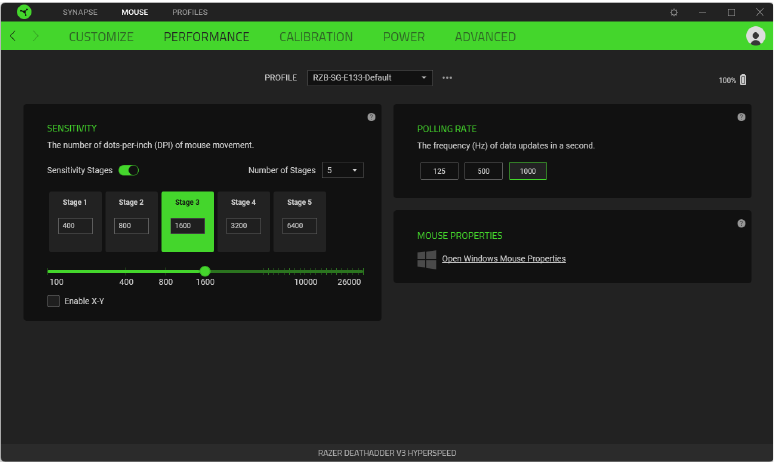
Task: Expand Number of Stages dropdown
Action: pyautogui.click(x=342, y=170)
